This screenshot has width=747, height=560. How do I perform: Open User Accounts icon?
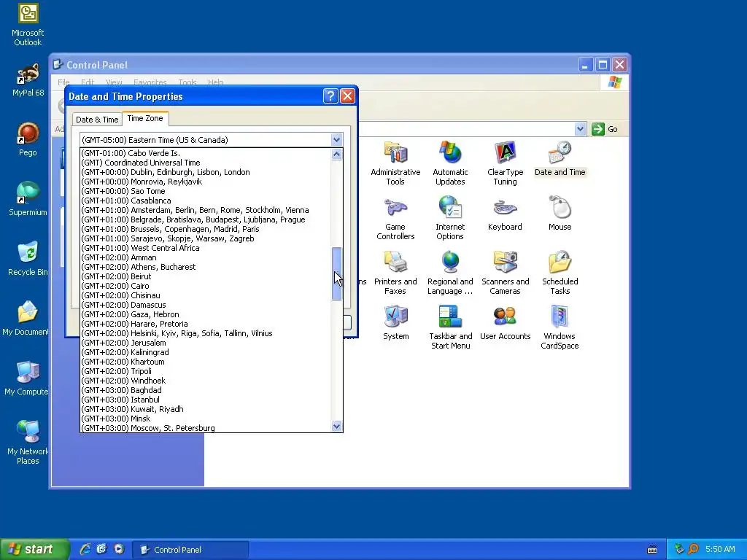[505, 322]
